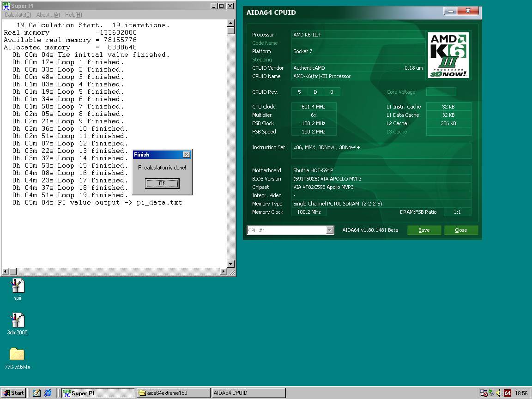Viewport: 532px width, 399px height.
Task: Click the Multiplier value 6x
Action: coord(314,115)
